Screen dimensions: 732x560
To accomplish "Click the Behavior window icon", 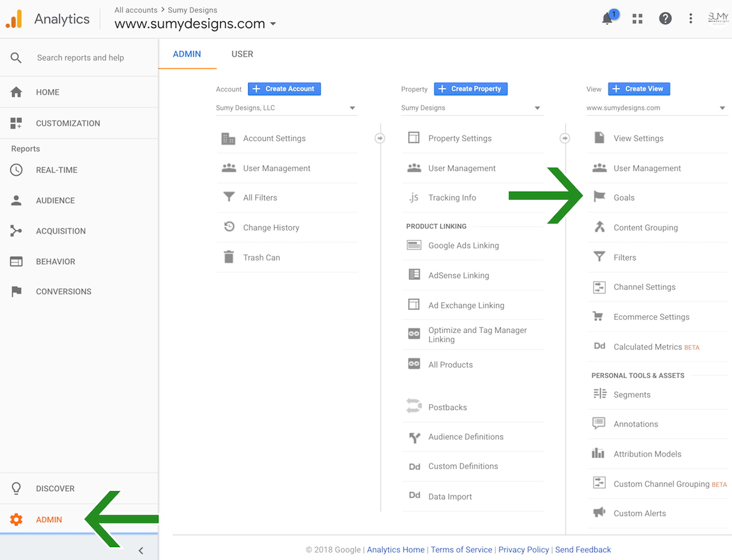I will coord(16,262).
